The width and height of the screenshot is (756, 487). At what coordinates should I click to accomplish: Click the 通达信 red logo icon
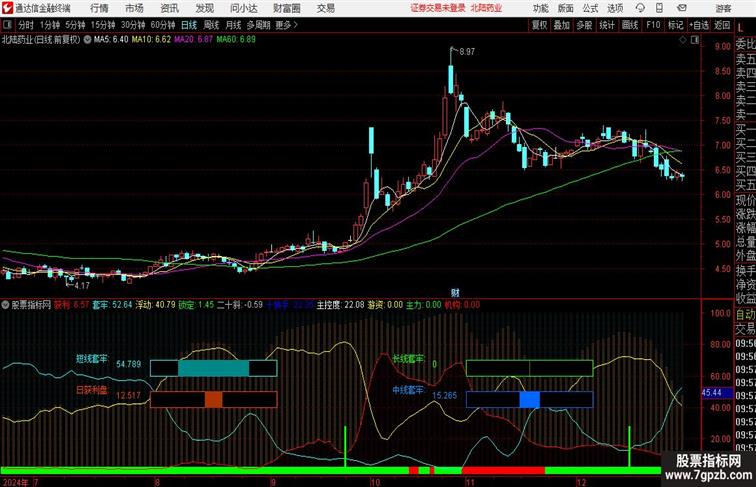click(x=7, y=8)
